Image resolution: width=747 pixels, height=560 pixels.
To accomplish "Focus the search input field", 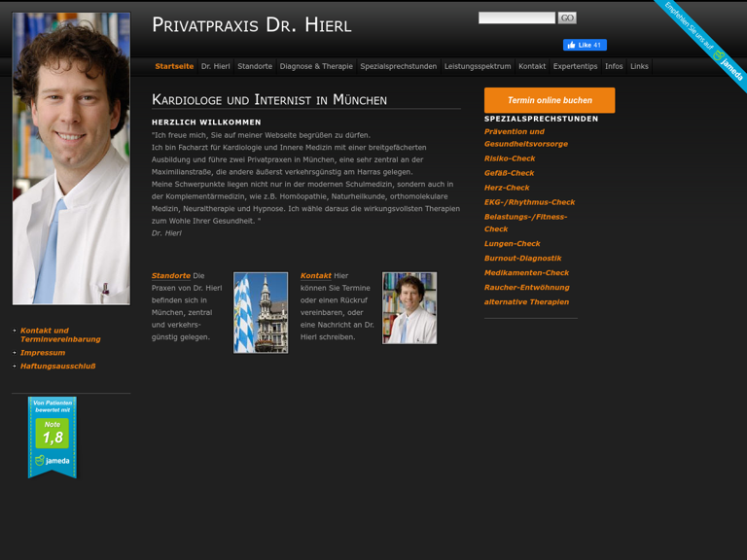I will click(516, 17).
